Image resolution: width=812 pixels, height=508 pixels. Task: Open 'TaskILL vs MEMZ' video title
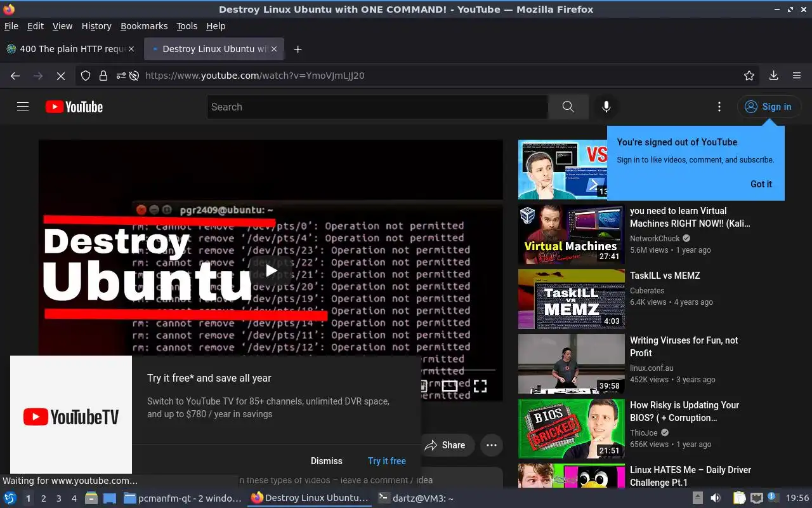tap(665, 276)
